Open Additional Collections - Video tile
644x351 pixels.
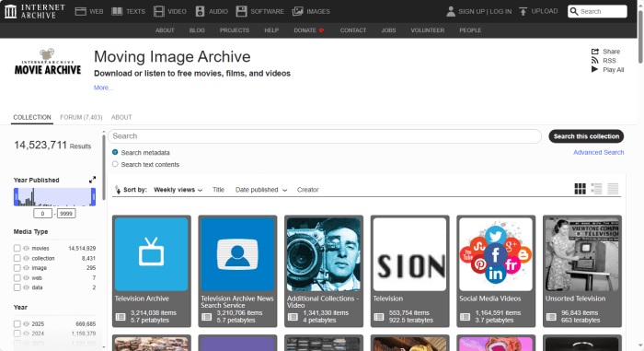coord(324,271)
